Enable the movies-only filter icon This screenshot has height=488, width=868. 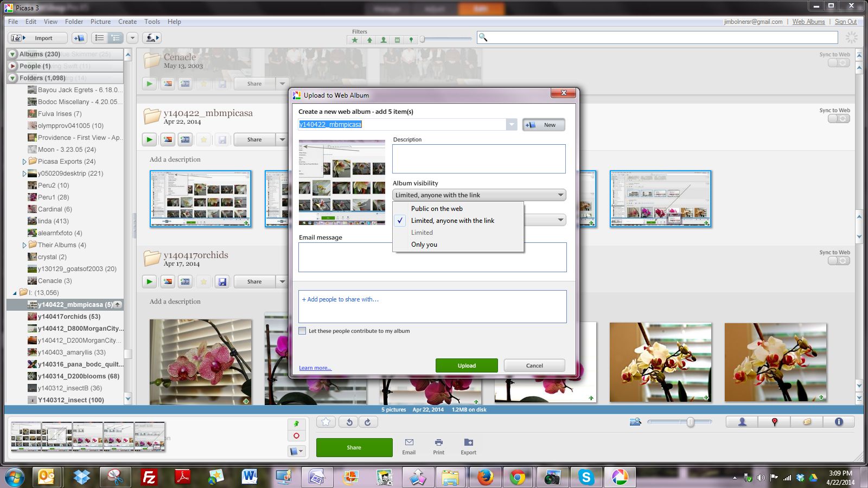tap(397, 40)
